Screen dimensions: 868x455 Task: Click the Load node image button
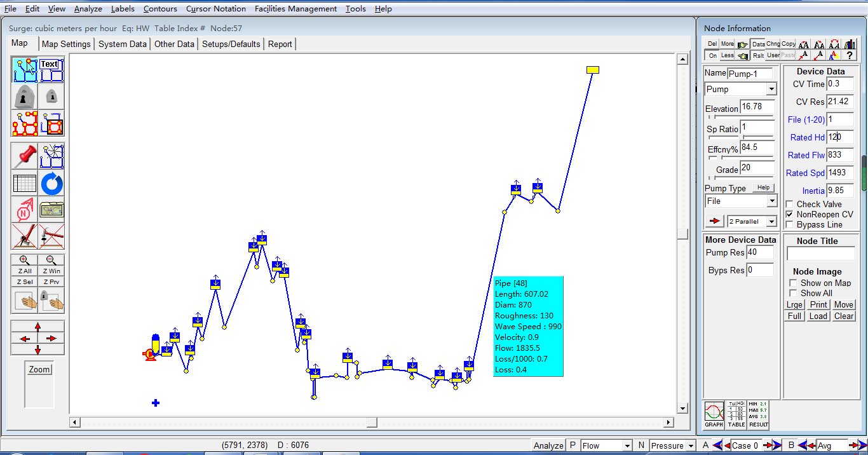click(818, 316)
